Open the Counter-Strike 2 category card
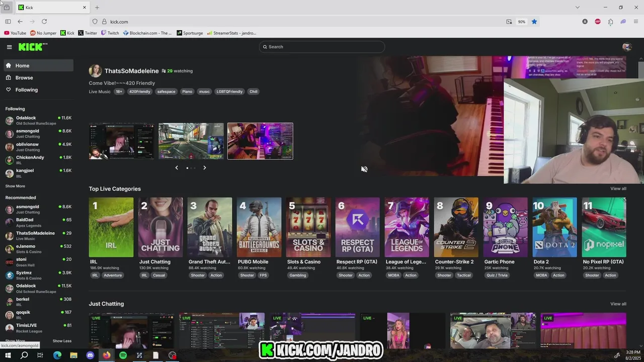The width and height of the screenshot is (644, 362). pyautogui.click(x=456, y=227)
